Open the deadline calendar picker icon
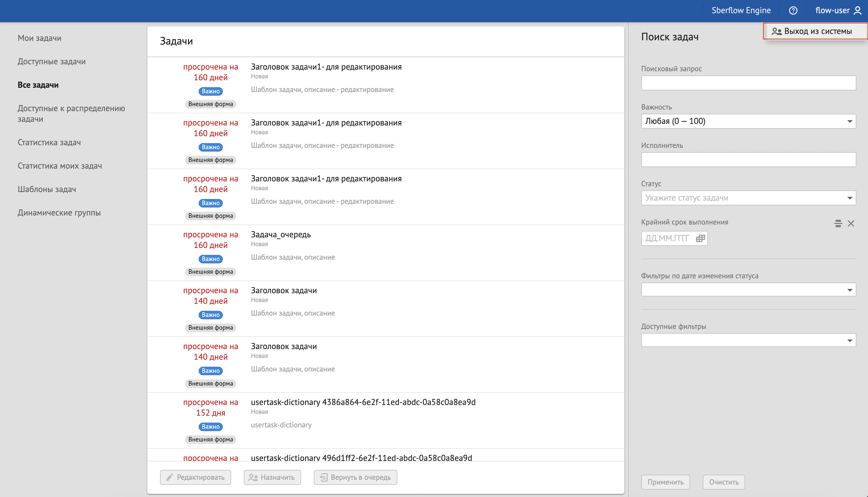This screenshot has width=868, height=497. coord(700,238)
